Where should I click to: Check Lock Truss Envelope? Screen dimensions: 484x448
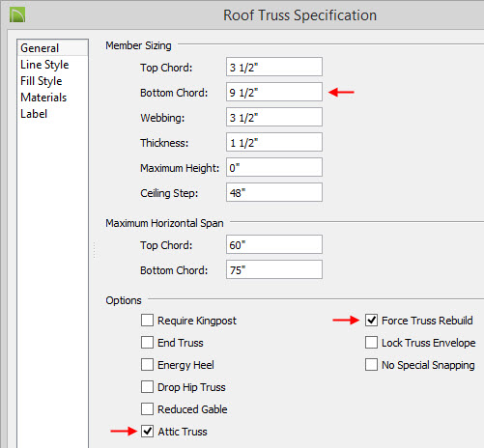[x=371, y=343]
